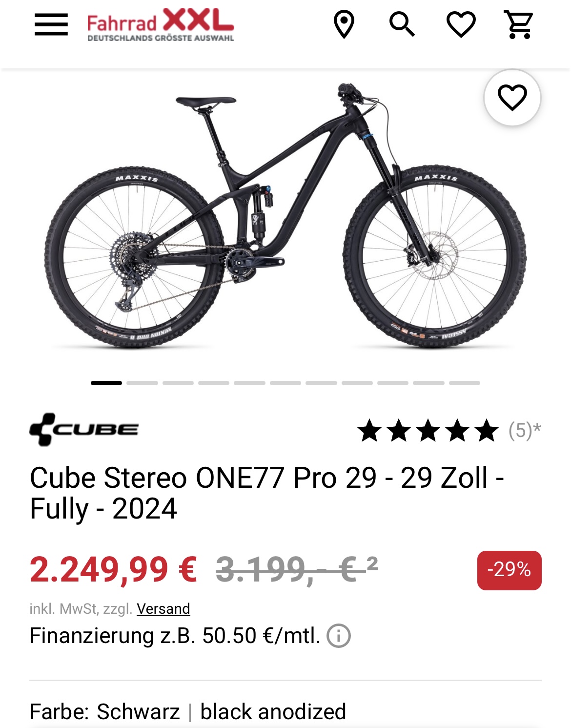Jump to last gallery image indicator
Image resolution: width=571 pixels, height=728 pixels.
click(x=465, y=383)
